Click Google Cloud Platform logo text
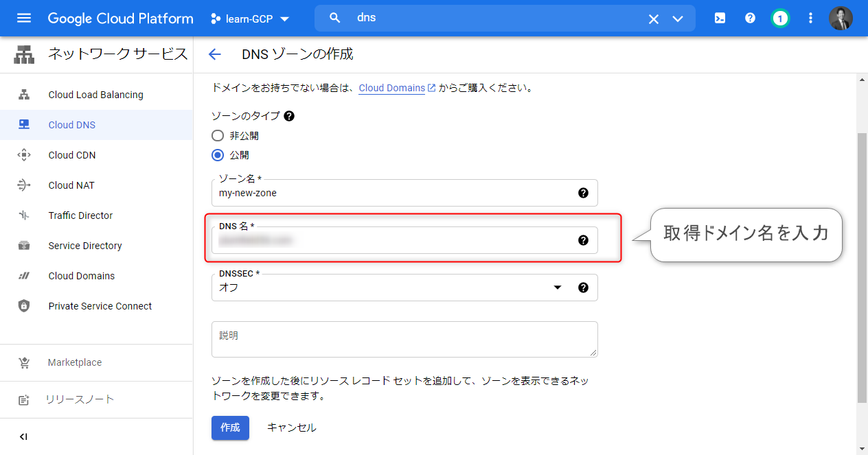Viewport: 868px width, 455px height. (120, 19)
